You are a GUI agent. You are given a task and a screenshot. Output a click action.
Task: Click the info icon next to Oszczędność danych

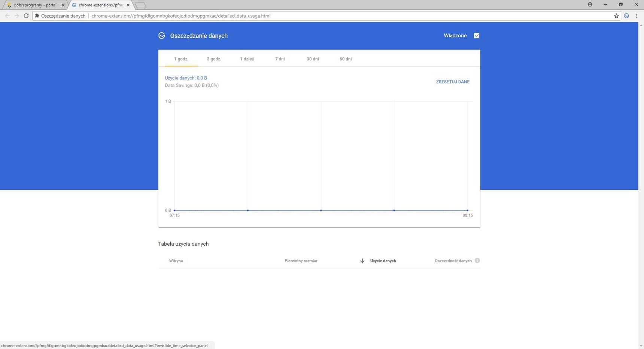coord(477,261)
